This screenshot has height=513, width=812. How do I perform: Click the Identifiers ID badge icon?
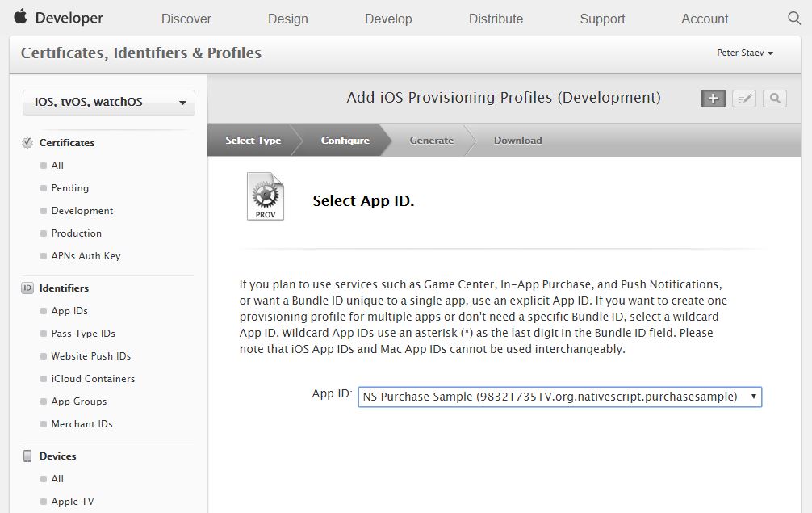(27, 288)
